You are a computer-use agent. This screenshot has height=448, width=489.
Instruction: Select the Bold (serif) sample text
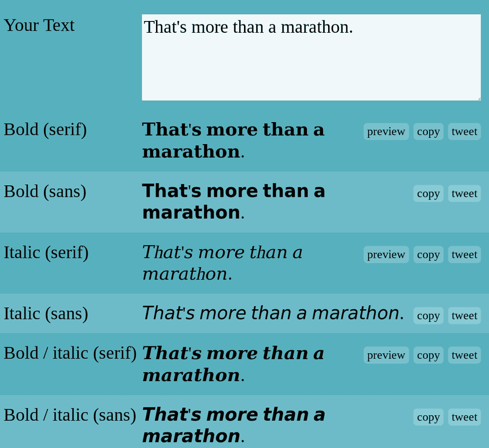point(233,140)
